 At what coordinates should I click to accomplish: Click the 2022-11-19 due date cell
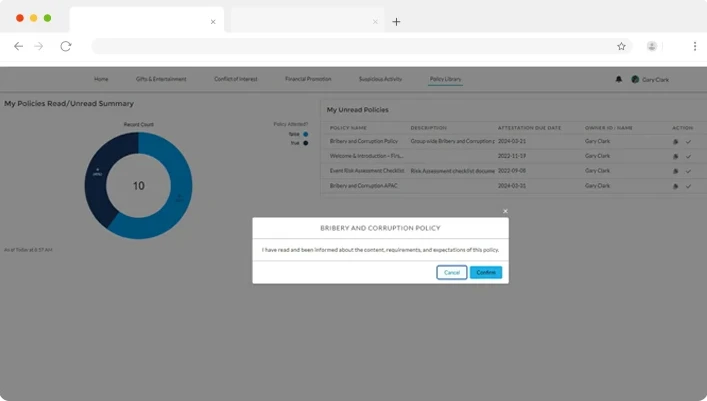tap(512, 156)
